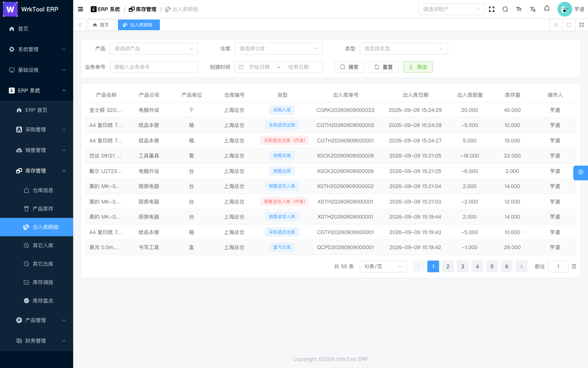The height and width of the screenshot is (368, 588).
Task: Open the calendar icon in 创建时间 field
Action: click(x=241, y=67)
